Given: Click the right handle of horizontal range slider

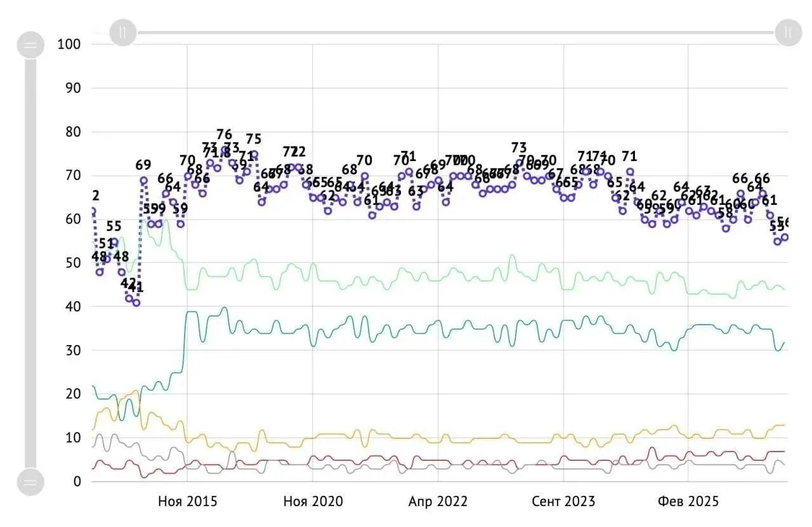Looking at the screenshot, I should pyautogui.click(x=788, y=32).
